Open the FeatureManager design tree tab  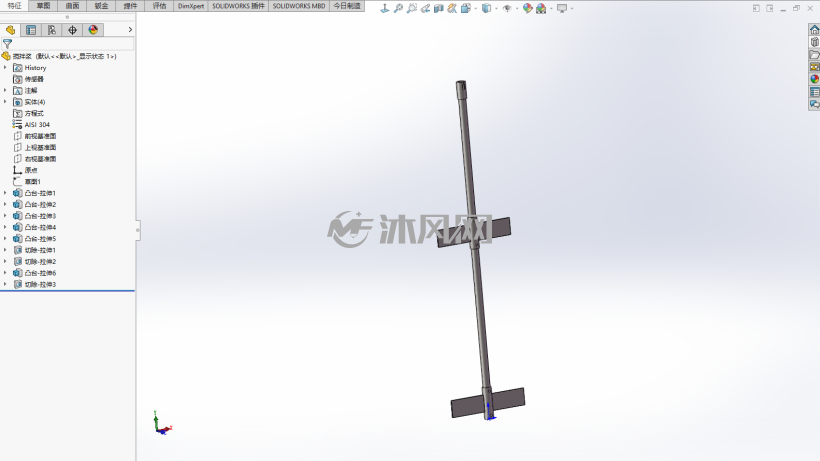[x=10, y=30]
